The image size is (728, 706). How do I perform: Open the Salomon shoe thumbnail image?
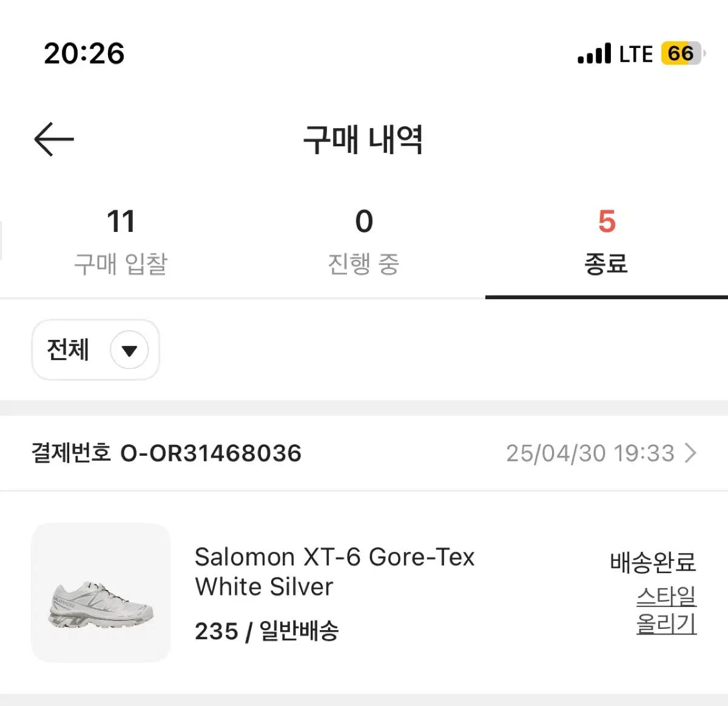click(x=101, y=592)
